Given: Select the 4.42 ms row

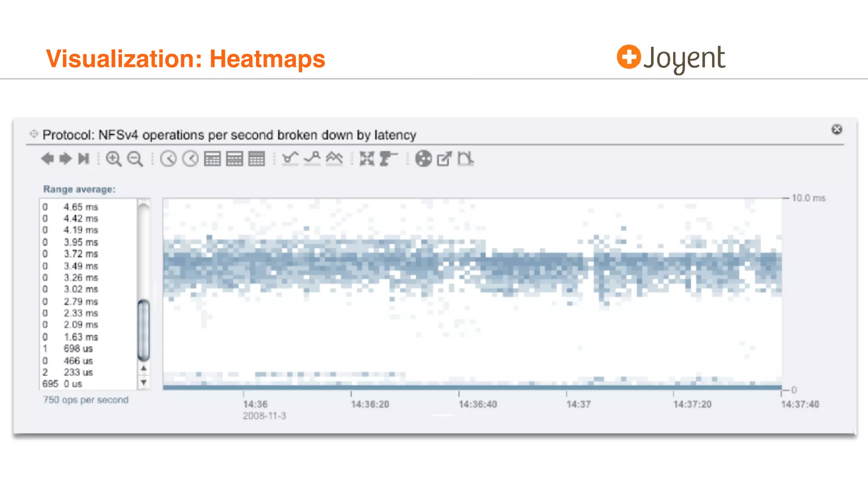Looking at the screenshot, I should (x=88, y=218).
